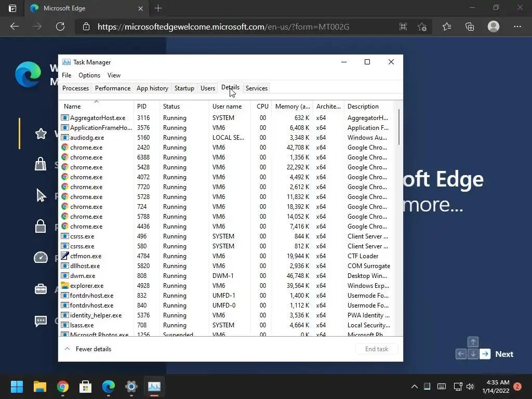Switch to Users tab
The image size is (532, 399).
pyautogui.click(x=208, y=88)
